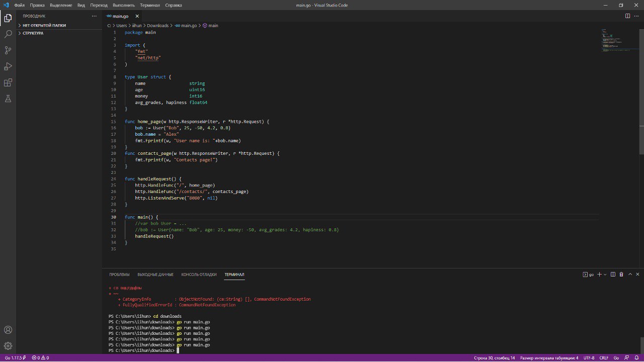644x362 pixels.
Task: Open the new terminal profile dropdown arrow
Action: [605, 275]
